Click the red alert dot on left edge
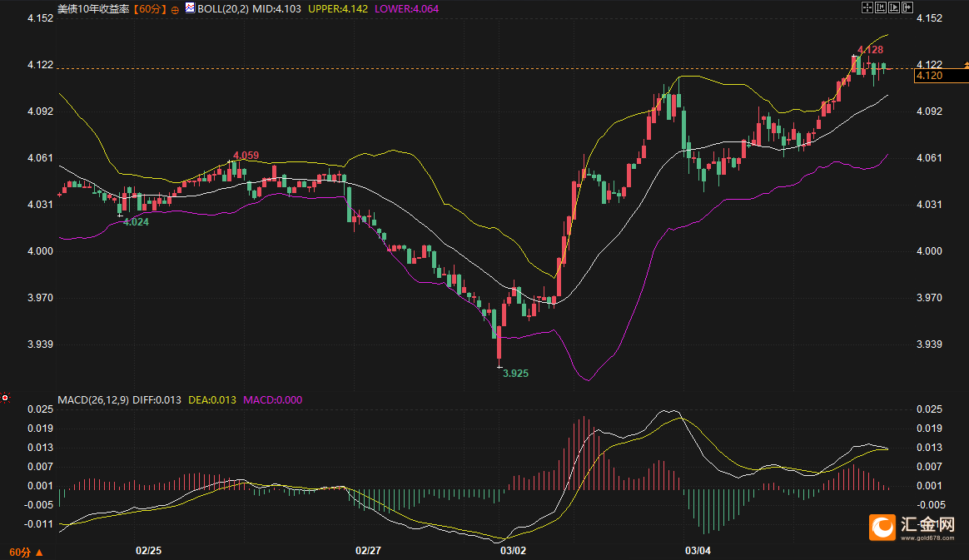 [5, 399]
